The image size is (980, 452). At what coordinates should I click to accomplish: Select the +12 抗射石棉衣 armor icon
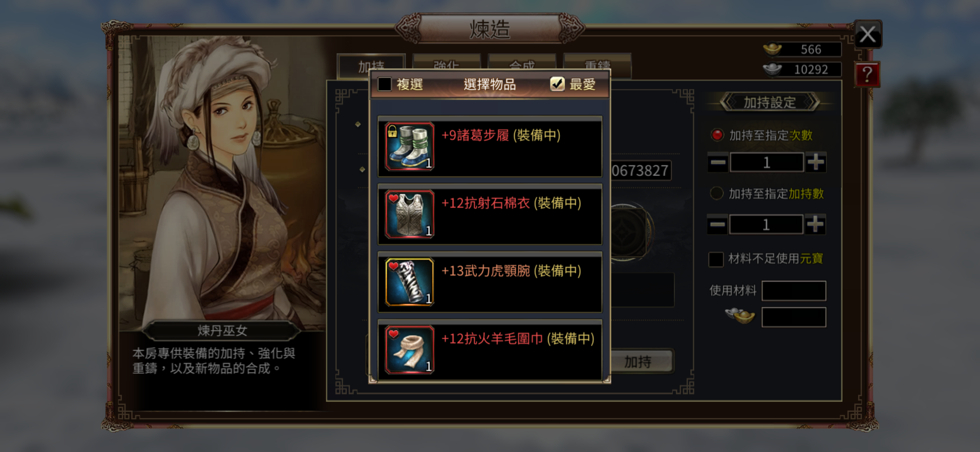(x=409, y=214)
